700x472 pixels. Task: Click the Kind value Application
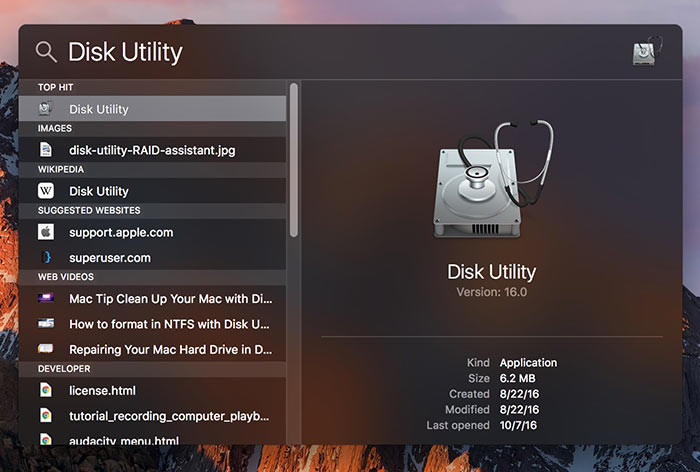pyautogui.click(x=528, y=363)
